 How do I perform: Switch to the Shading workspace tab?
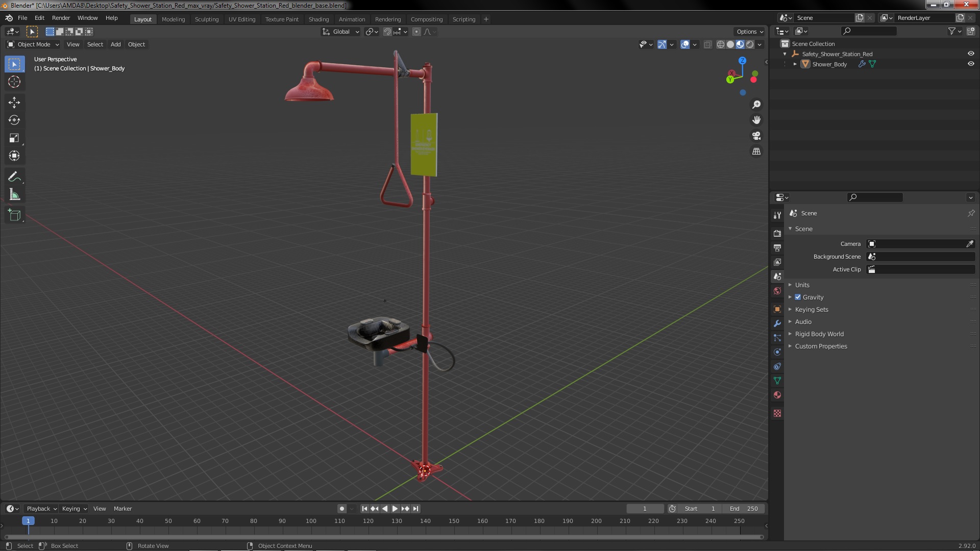318,19
